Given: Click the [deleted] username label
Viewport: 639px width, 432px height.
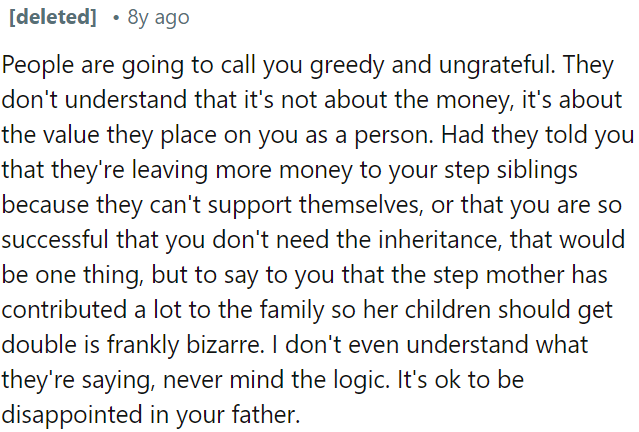Looking at the screenshot, I should (52, 18).
